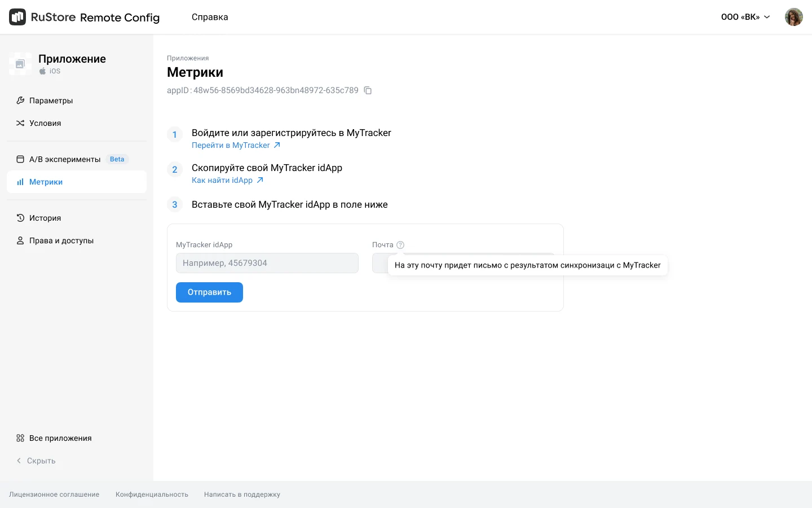Click the email tooltip text
This screenshot has width=812, height=508.
[528, 265]
